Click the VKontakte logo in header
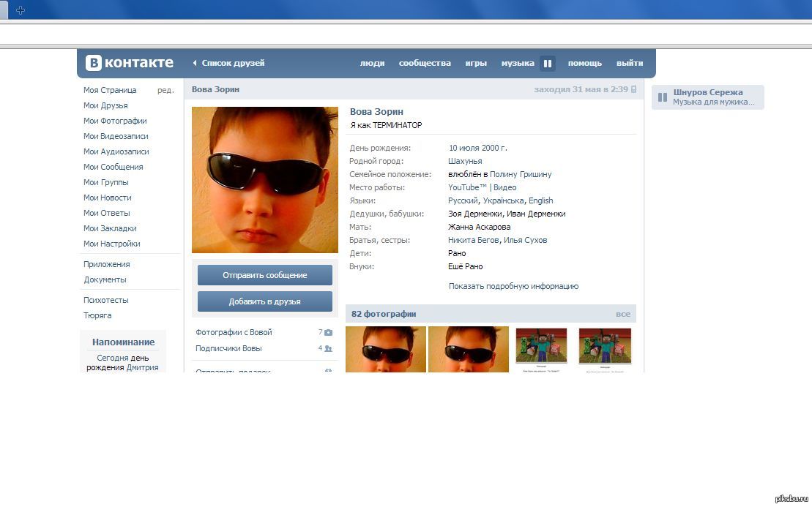 (x=130, y=63)
